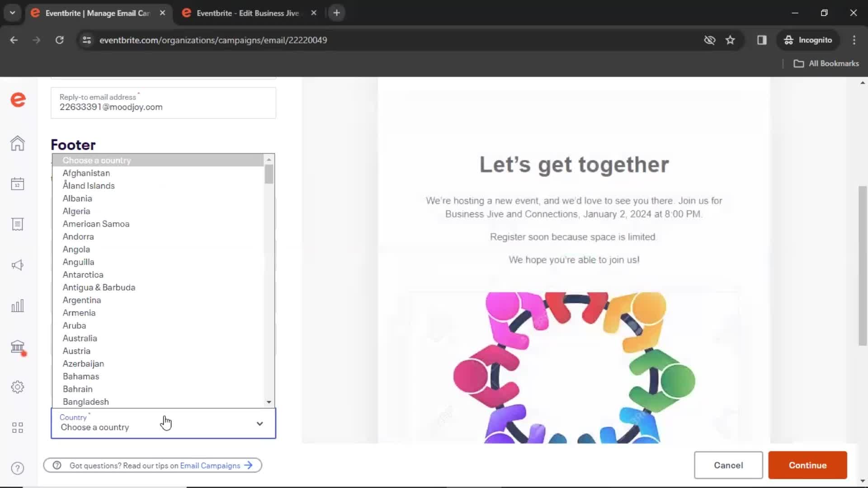The width and height of the screenshot is (868, 488).
Task: Click the country list scroll-down arrow
Action: click(x=269, y=402)
